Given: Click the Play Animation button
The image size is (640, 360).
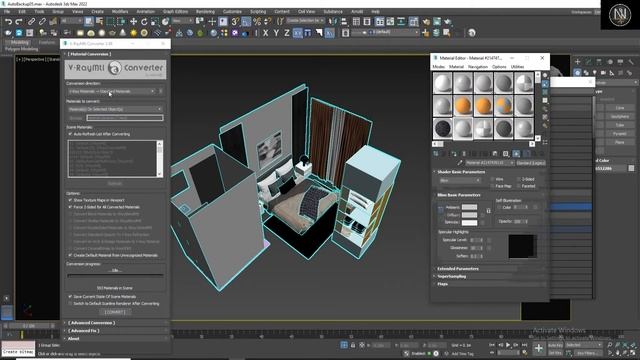Looking at the screenshot, I should pos(508,345).
